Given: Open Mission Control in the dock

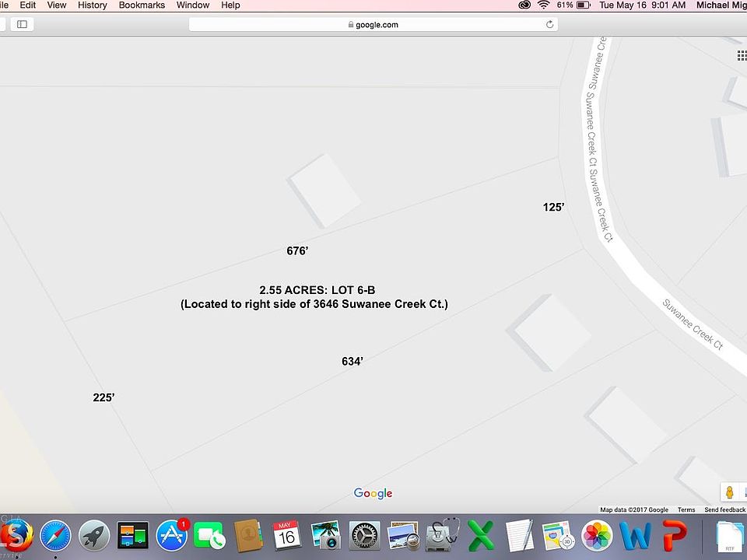Looking at the screenshot, I should click(132, 535).
